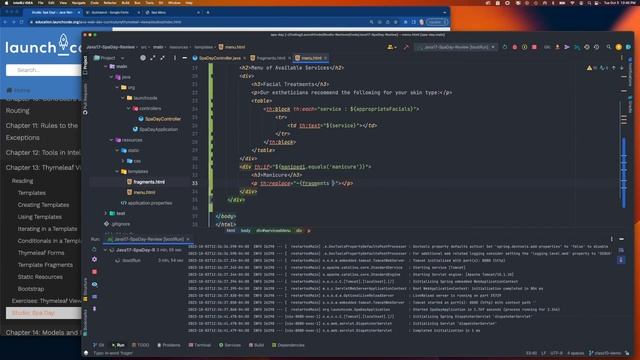Open Thymeleaf Forms link in browser sidebar
Image resolution: width=640 pixels, height=360 pixels.
[x=41, y=253]
